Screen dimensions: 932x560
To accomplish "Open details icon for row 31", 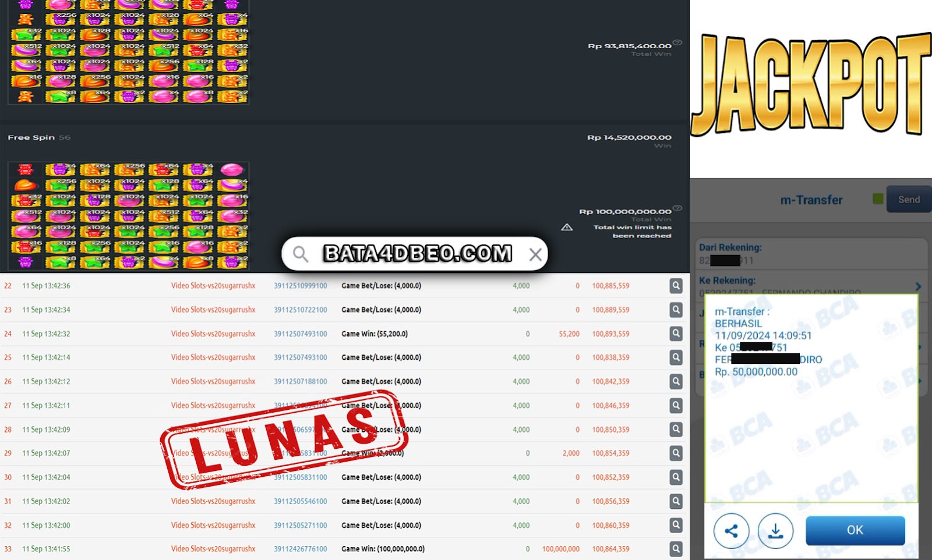I will [x=676, y=501].
